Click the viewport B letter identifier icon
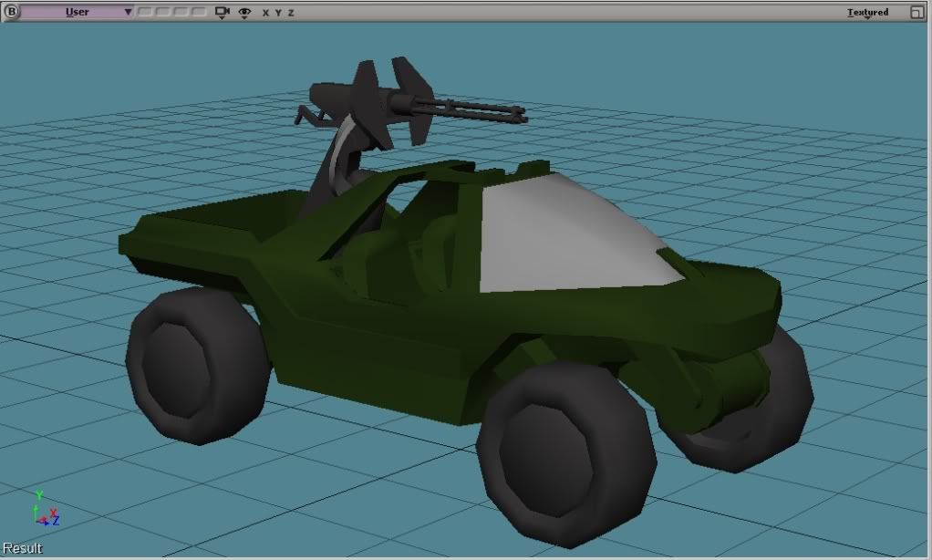 12,11
